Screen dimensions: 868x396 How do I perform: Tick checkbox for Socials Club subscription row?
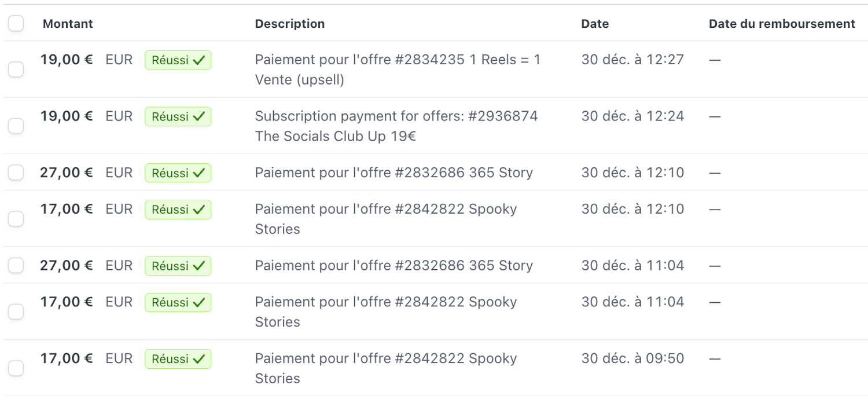[16, 126]
